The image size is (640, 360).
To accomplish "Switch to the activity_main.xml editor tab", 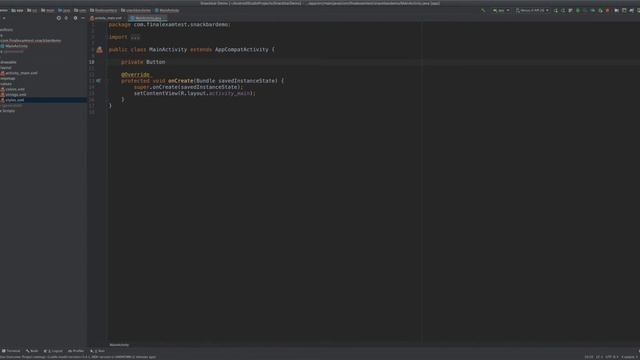I will [x=107, y=18].
